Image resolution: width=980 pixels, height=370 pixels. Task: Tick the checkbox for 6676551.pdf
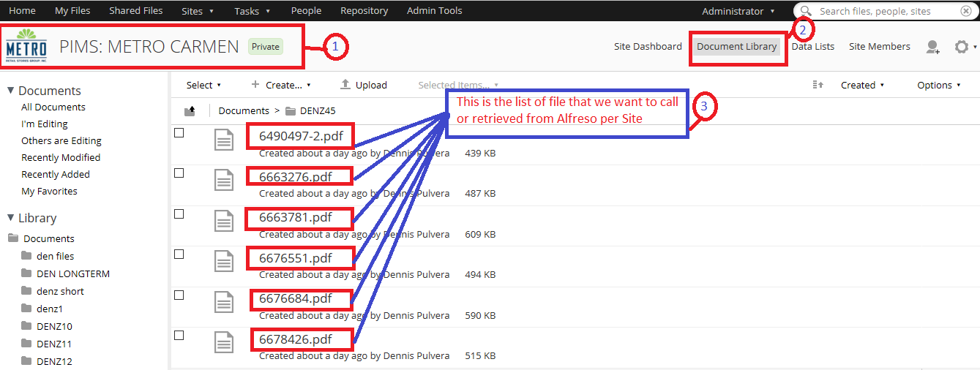point(179,254)
